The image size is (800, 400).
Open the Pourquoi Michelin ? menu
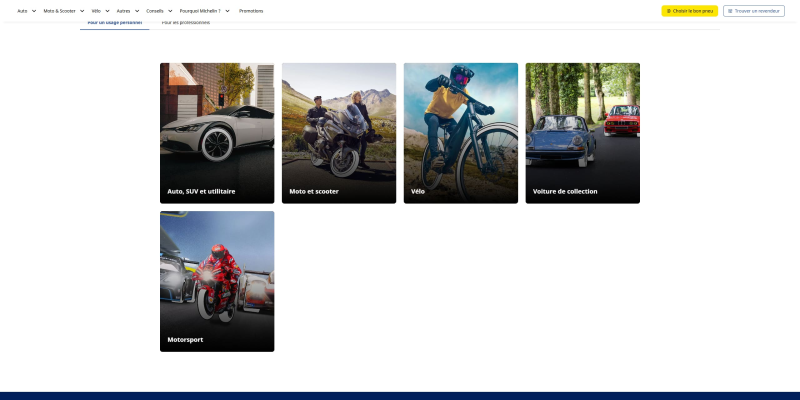205,11
